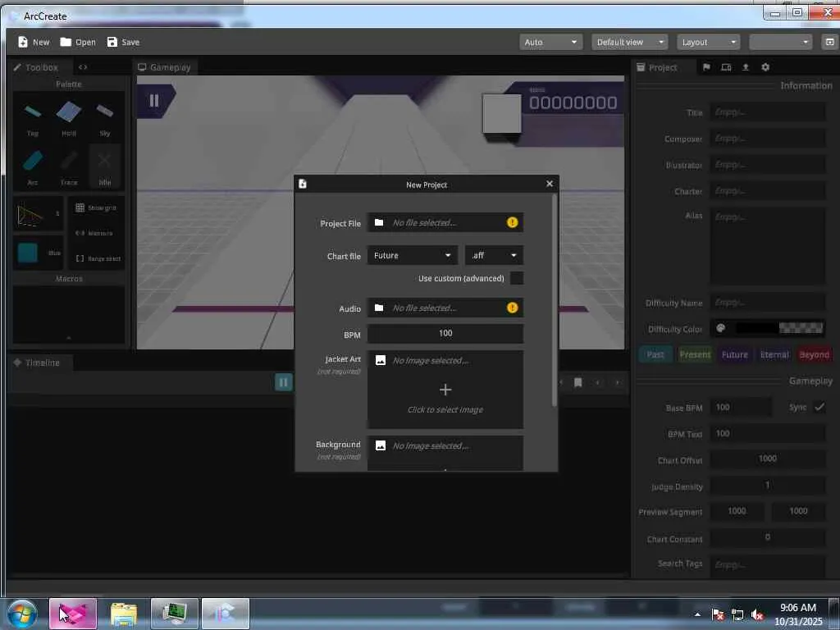
Task: Click the warning icon beside Project File
Action: coord(512,222)
